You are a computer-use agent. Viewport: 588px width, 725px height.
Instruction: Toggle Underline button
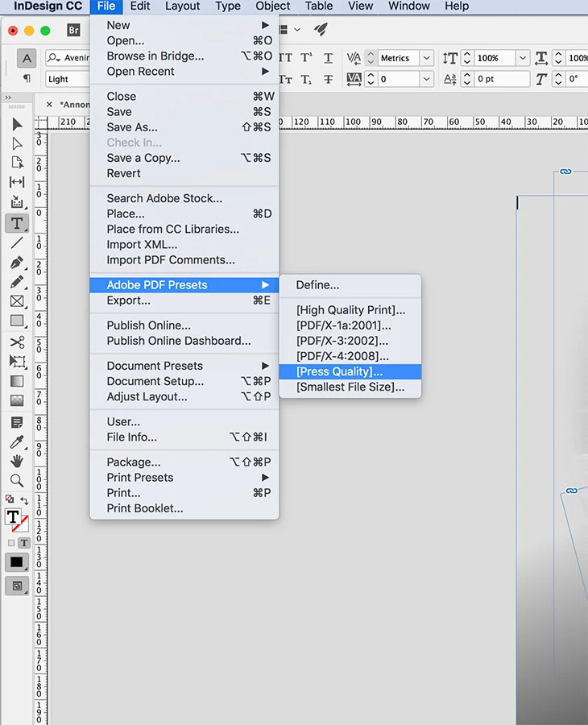click(328, 58)
